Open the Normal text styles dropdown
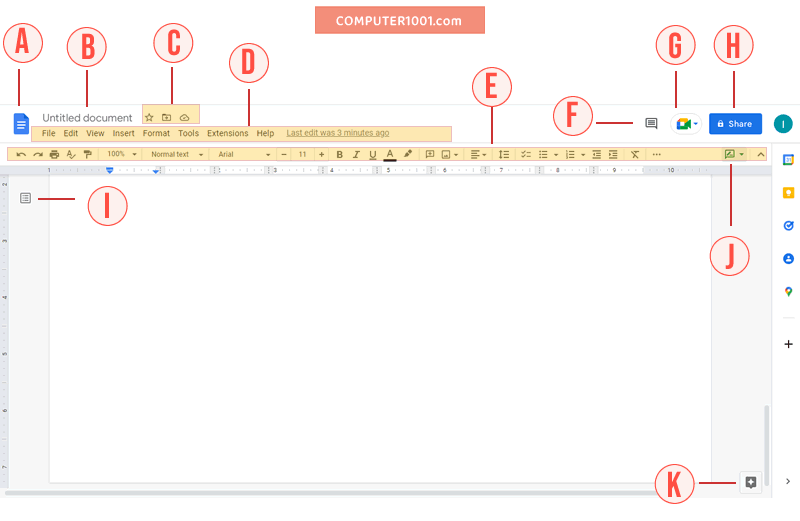The height and width of the screenshot is (521, 800). click(x=177, y=154)
